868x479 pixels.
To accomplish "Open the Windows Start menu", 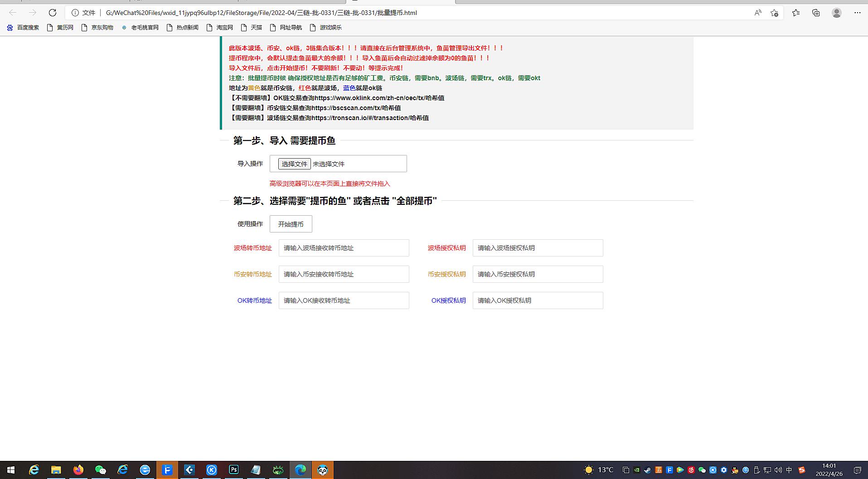I will pyautogui.click(x=11, y=470).
